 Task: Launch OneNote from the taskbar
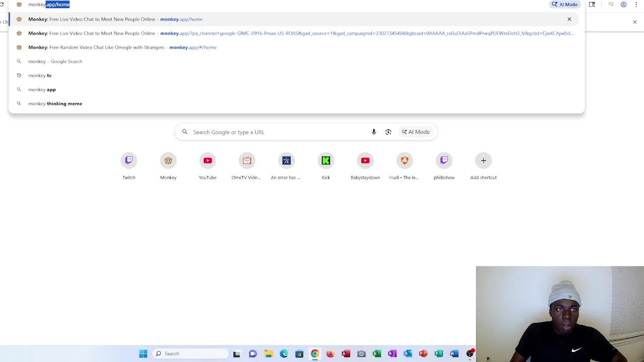392,353
